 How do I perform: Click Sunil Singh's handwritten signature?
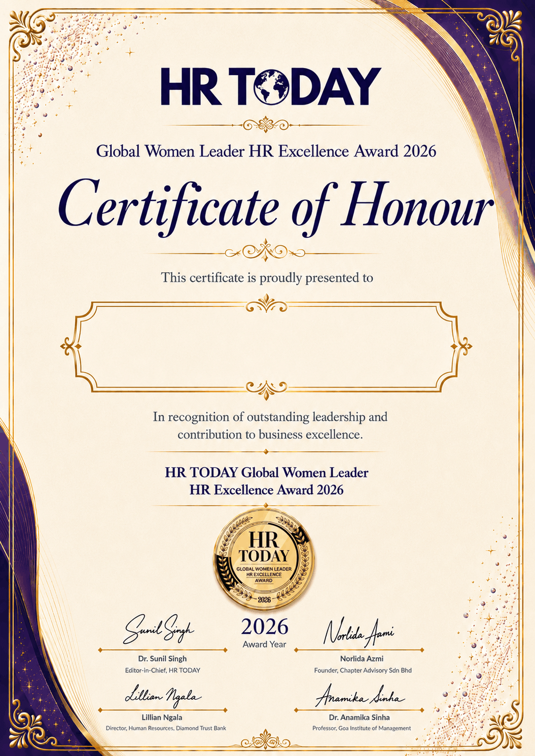159,628
